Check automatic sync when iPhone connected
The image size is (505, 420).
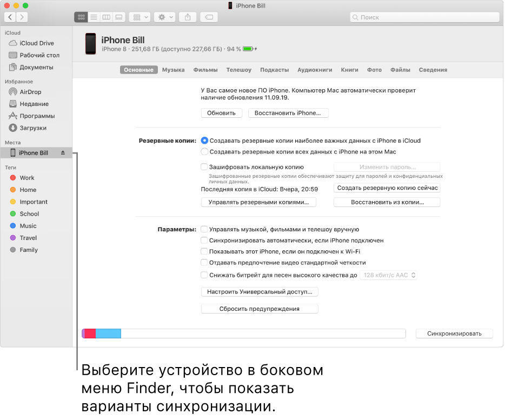click(204, 241)
